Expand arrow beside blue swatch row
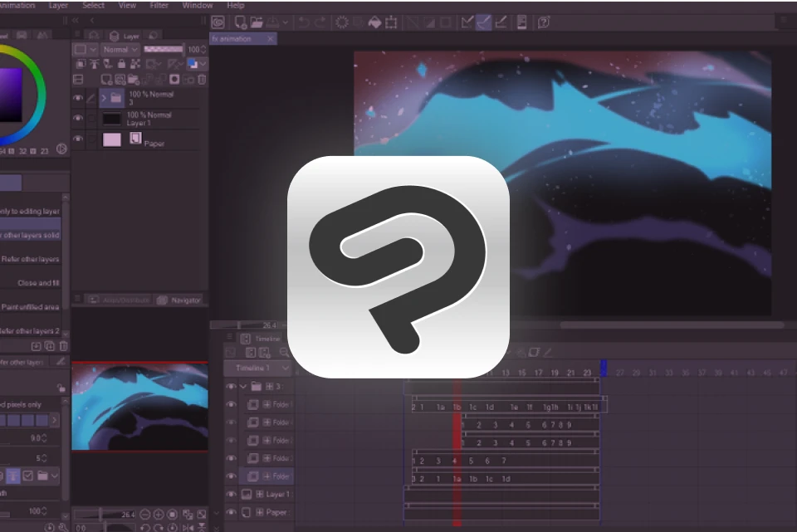Viewport: 797px width, 532px height. coord(54,420)
